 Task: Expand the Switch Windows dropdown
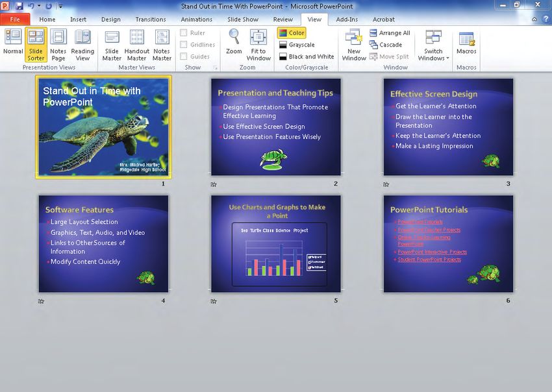pyautogui.click(x=433, y=45)
